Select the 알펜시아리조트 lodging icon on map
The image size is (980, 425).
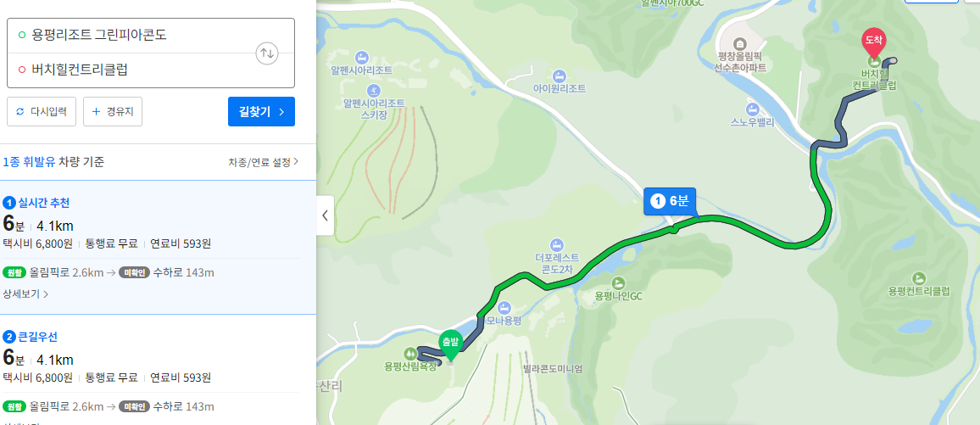tap(361, 57)
